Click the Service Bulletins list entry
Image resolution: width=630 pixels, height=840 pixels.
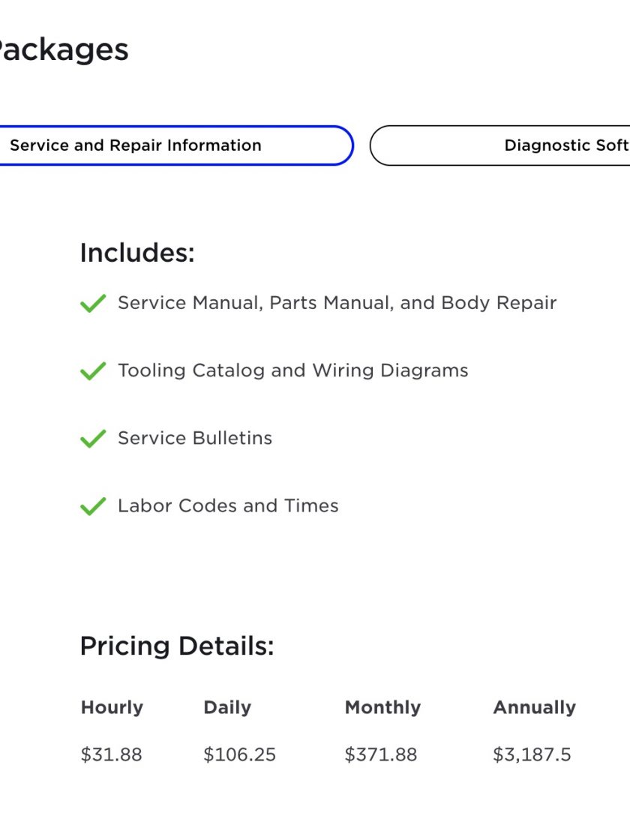195,438
